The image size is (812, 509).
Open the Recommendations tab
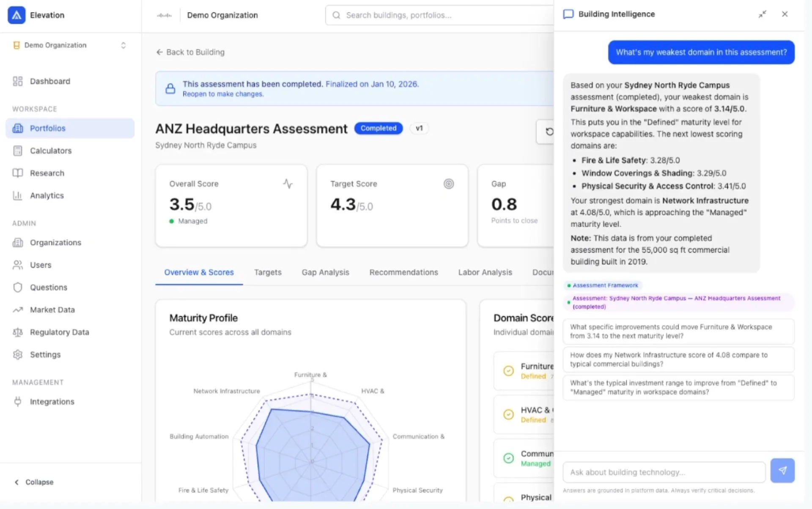403,272
